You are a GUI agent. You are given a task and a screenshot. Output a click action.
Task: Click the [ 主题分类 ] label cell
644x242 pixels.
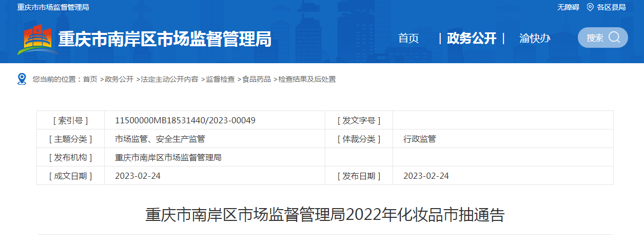point(71,139)
